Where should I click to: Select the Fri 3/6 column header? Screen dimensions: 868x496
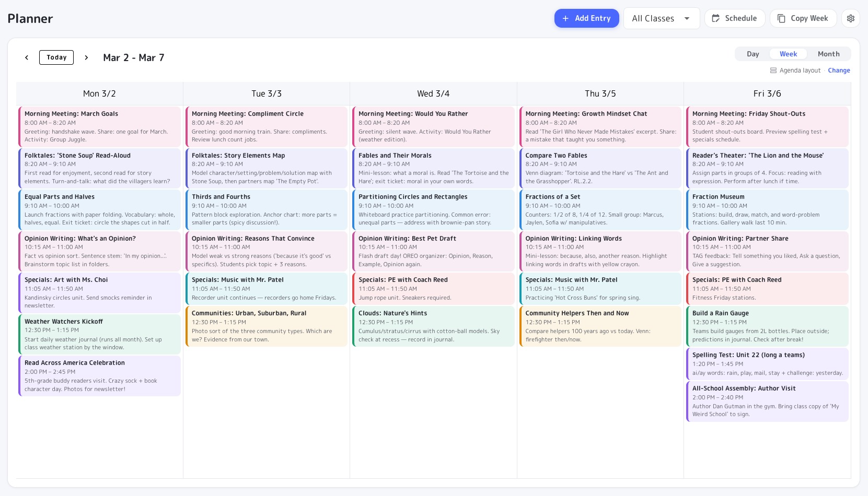tap(767, 93)
